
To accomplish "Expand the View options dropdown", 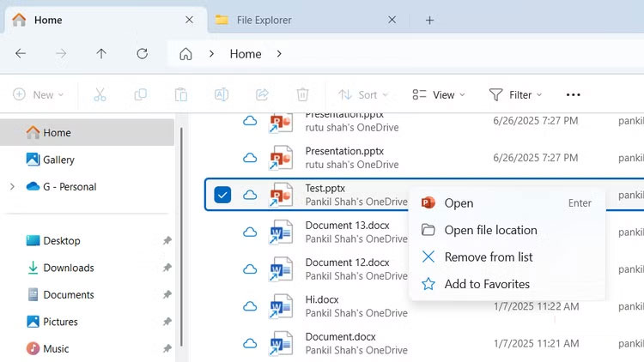I will (438, 94).
